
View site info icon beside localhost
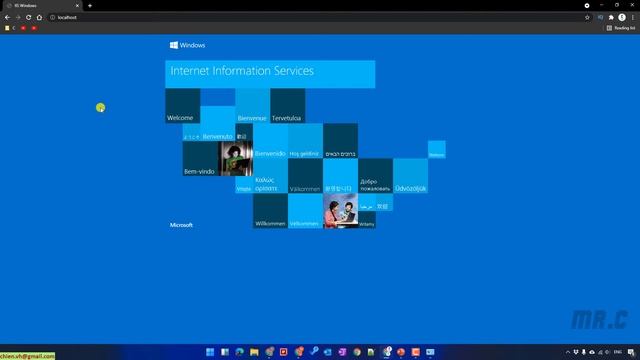(x=53, y=18)
